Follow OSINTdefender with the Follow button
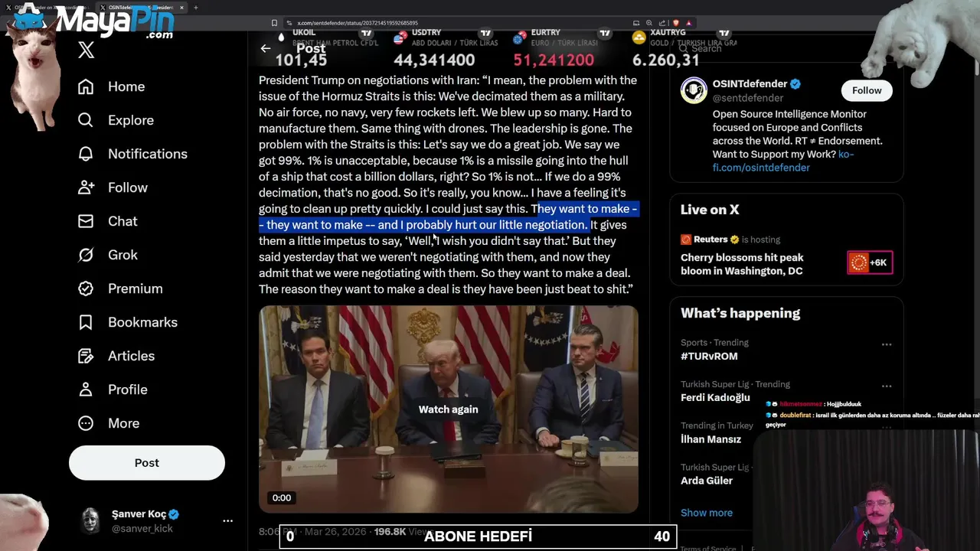This screenshot has height=551, width=980. tap(867, 90)
